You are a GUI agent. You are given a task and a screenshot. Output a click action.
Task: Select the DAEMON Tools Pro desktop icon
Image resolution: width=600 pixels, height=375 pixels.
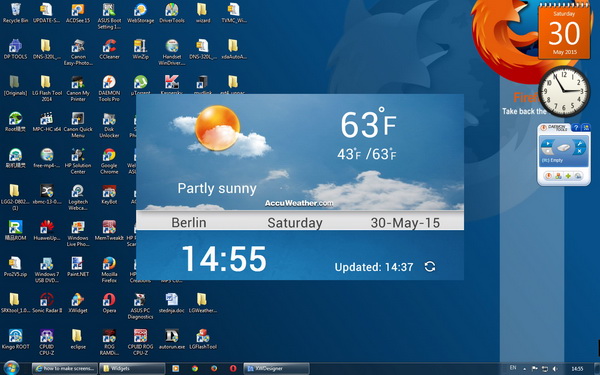coord(109,88)
